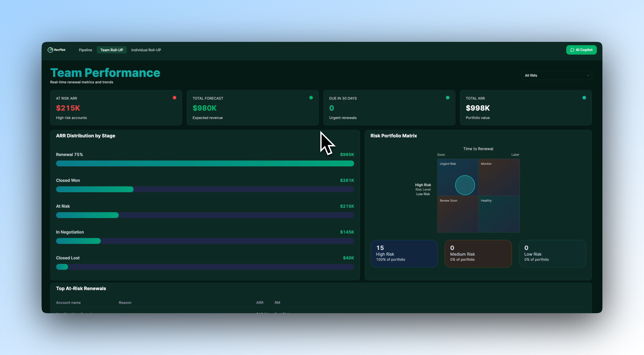644x355 pixels.
Task: Switch to the Pipeline tab
Action: click(85, 50)
